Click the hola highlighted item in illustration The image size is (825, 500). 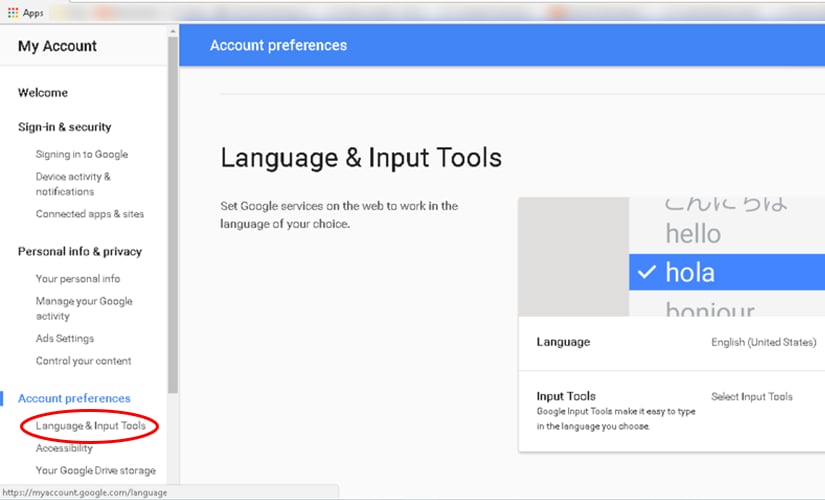point(727,272)
